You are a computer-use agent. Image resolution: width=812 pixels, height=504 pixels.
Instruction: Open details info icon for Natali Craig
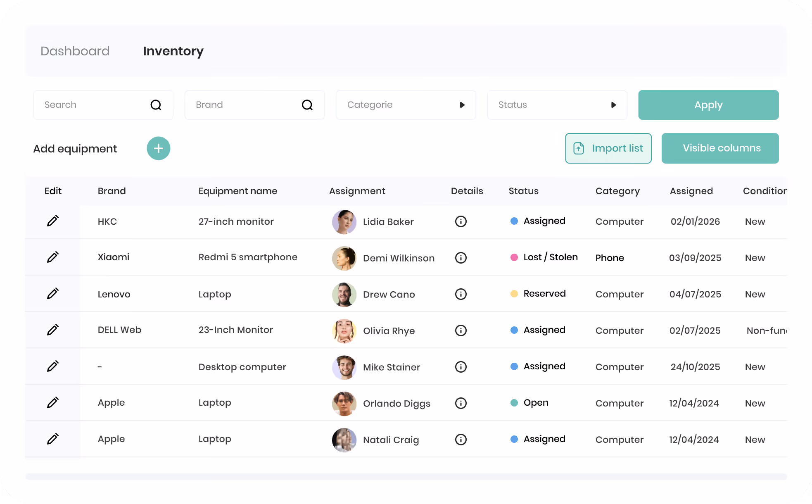[461, 440]
